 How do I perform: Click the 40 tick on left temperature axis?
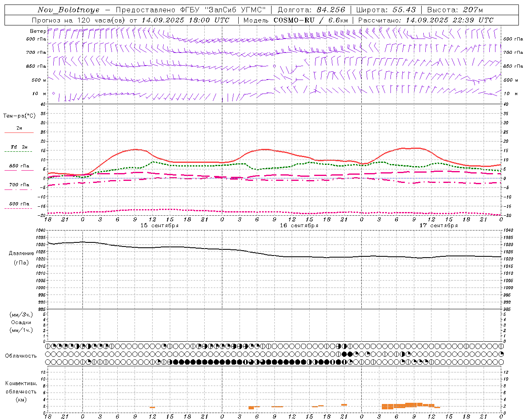(x=43, y=104)
